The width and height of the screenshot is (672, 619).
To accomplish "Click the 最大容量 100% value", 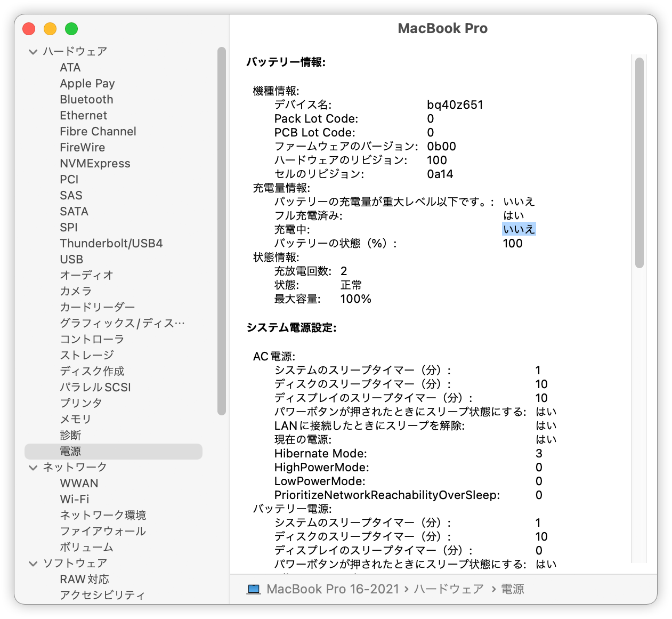I will coord(356,299).
